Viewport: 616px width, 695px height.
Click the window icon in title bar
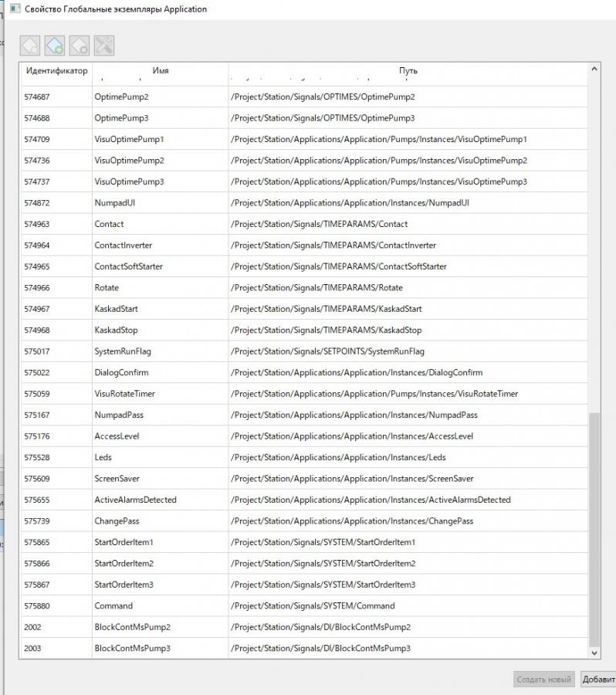14,8
